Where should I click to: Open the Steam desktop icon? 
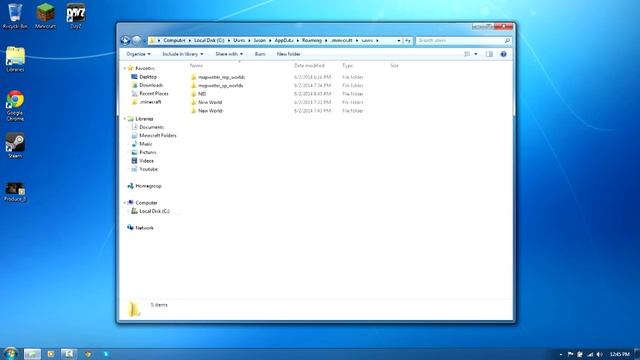(x=15, y=145)
